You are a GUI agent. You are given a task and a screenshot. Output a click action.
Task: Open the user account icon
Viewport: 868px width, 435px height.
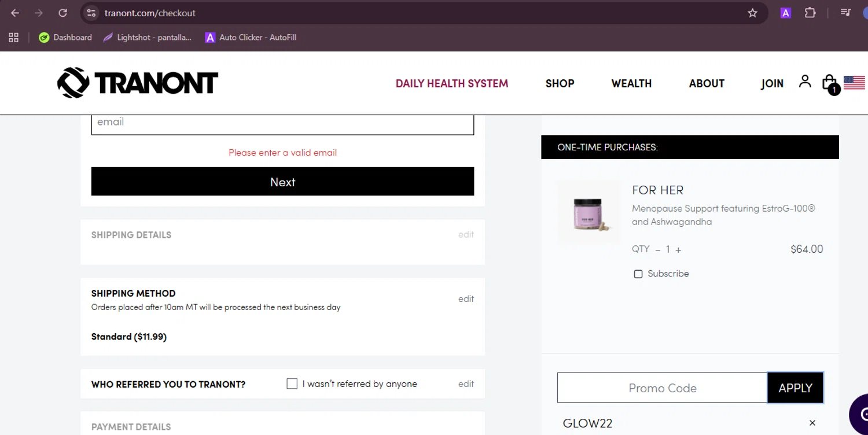click(x=805, y=81)
